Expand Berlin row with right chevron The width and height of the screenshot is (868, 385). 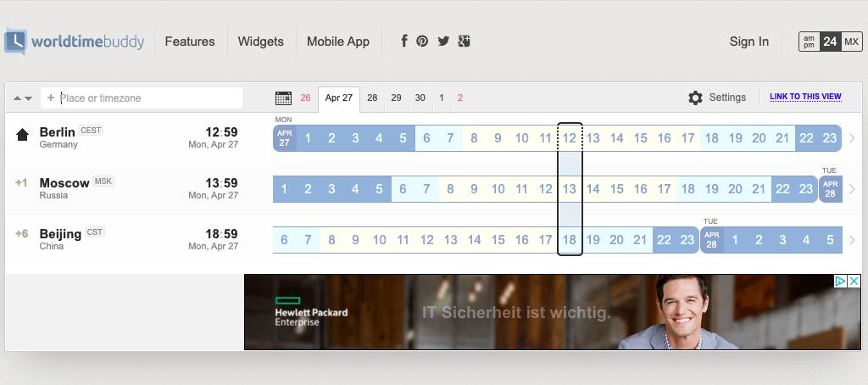click(852, 138)
